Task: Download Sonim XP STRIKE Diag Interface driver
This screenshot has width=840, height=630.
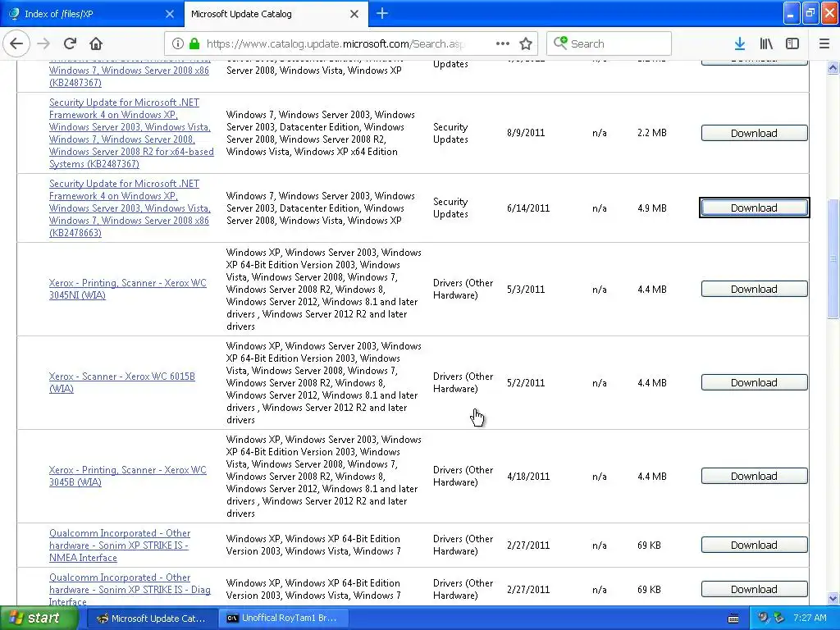Action: [x=755, y=589]
